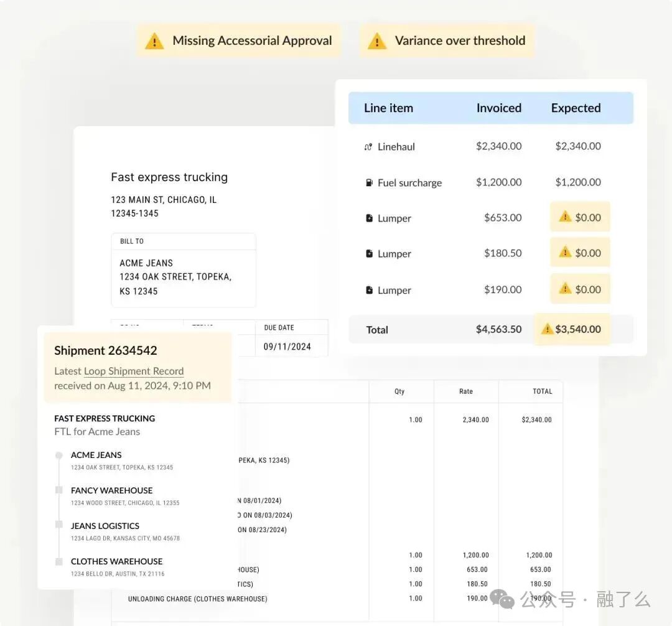Screen dimensions: 672x626
Task: Select the Missing Accessorial Approval alert badge
Action: pos(239,41)
